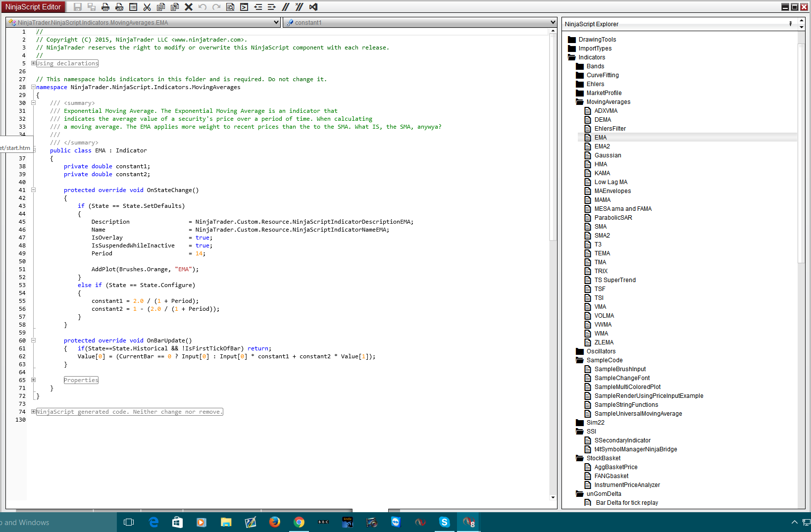The height and width of the screenshot is (532, 811).
Task: Expand the Using declarations fold
Action: [33, 63]
